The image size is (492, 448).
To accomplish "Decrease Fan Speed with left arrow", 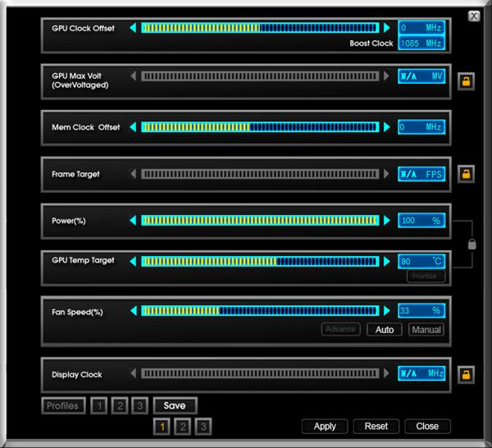I will click(x=133, y=311).
